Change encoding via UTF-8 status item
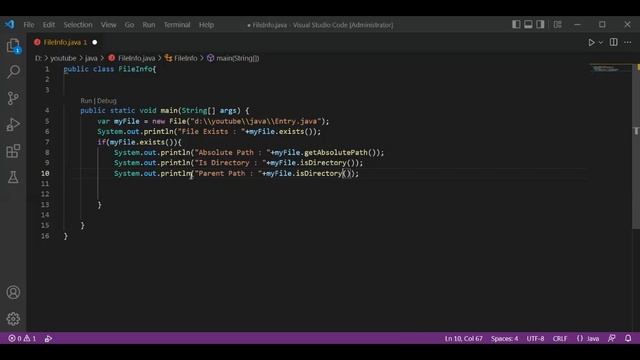Image resolution: width=640 pixels, height=360 pixels. tap(535, 338)
